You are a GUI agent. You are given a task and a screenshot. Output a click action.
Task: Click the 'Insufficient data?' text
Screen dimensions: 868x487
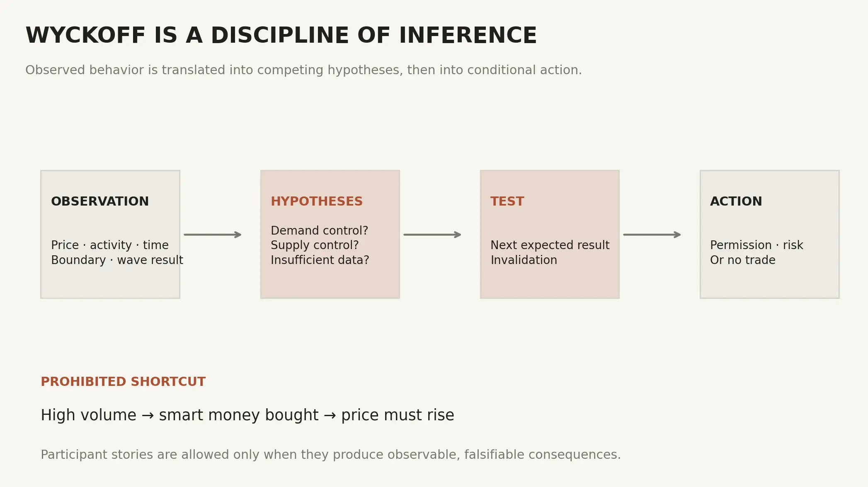coord(320,260)
